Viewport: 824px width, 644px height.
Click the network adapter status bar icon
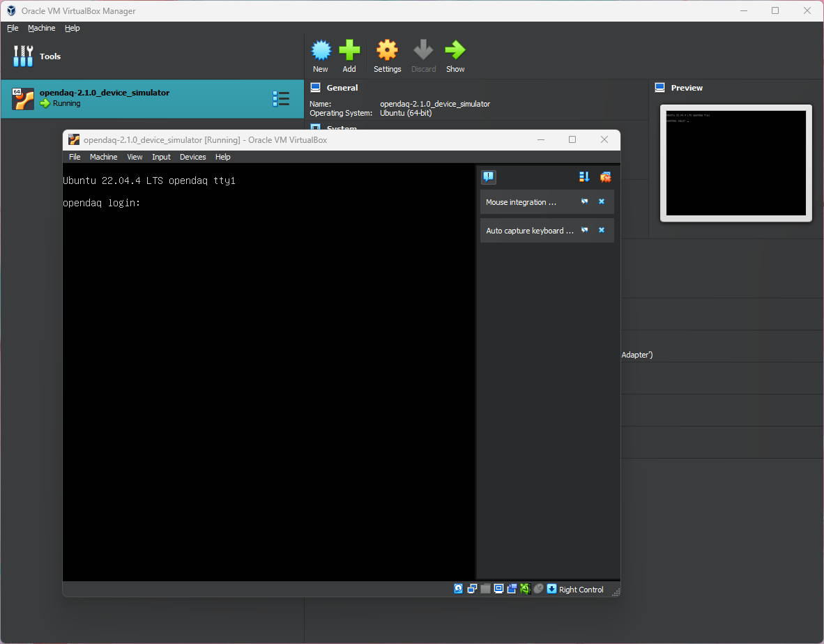point(472,589)
